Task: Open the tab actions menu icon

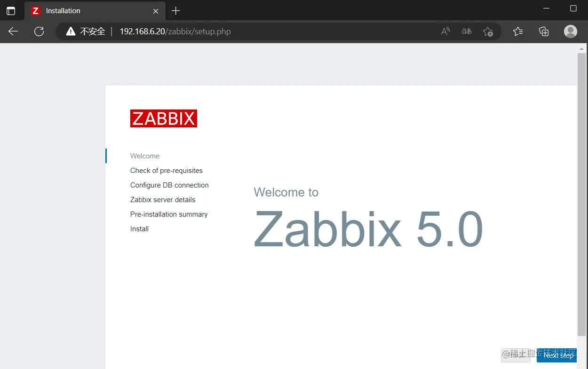Action: pos(11,11)
